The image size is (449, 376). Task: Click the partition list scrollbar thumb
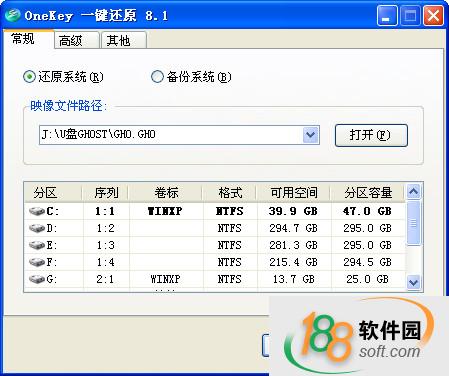coord(413,223)
